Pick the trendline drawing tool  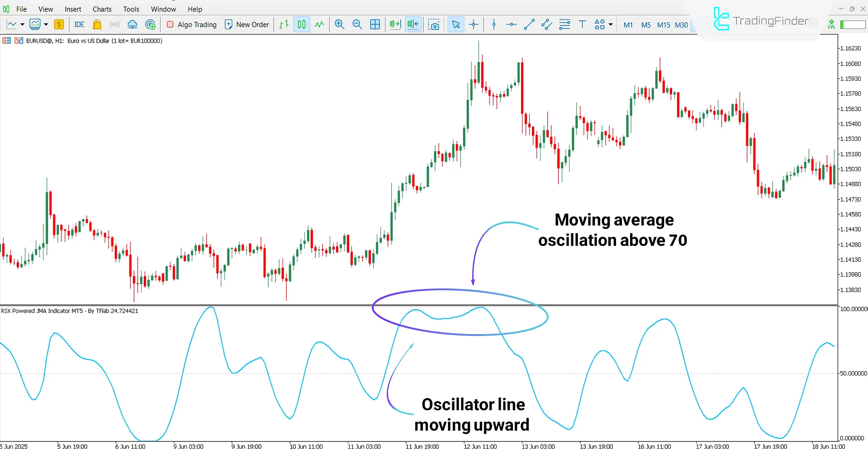coord(528,24)
